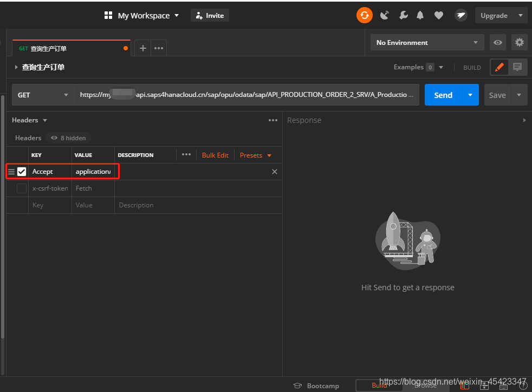Click the pencil edit mode icon
The image size is (532, 392).
pos(499,67)
